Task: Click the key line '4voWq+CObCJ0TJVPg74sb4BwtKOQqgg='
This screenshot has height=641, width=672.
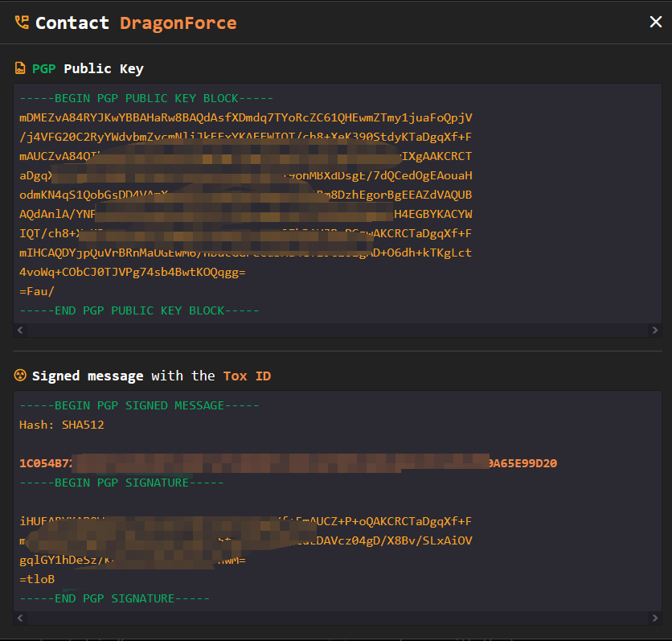Action: click(x=133, y=273)
